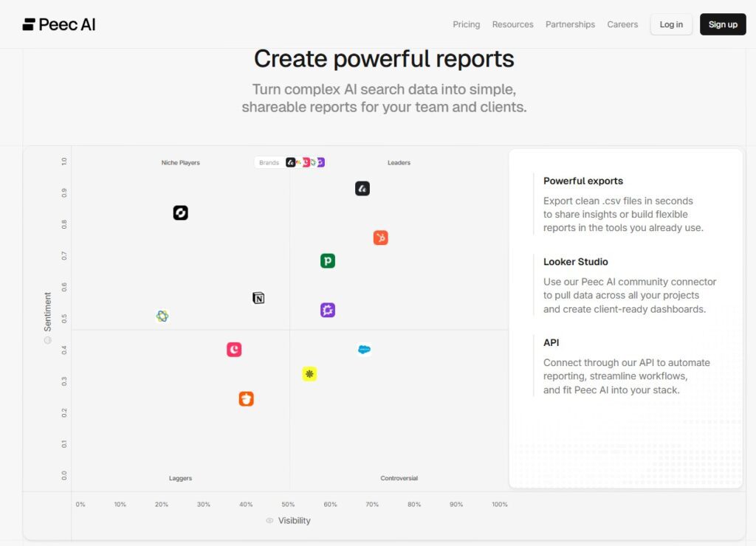Open the Pricing menu item
756x546 pixels.
(x=466, y=24)
